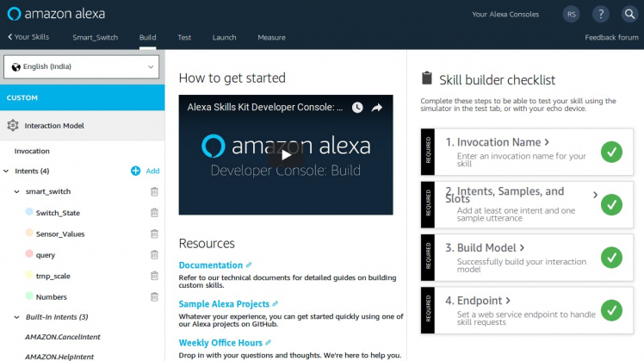Collapse the Intents (4) tree section
Viewport: 644px width, 361px height.
pos(6,171)
